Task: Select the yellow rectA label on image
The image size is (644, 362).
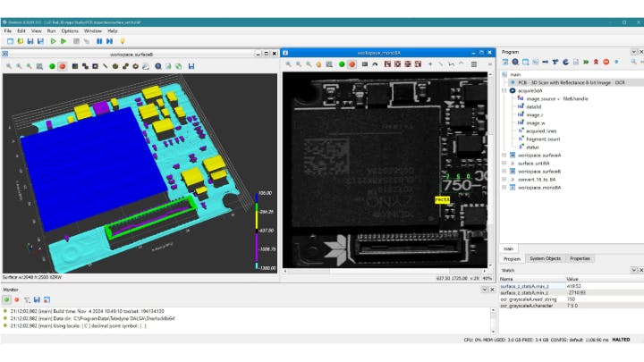Action: click(x=442, y=199)
